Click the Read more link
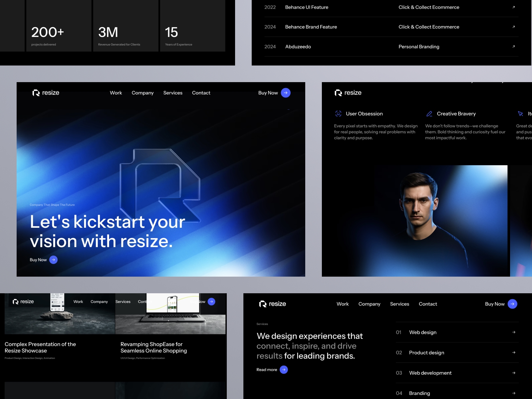The image size is (532, 399). click(x=266, y=369)
